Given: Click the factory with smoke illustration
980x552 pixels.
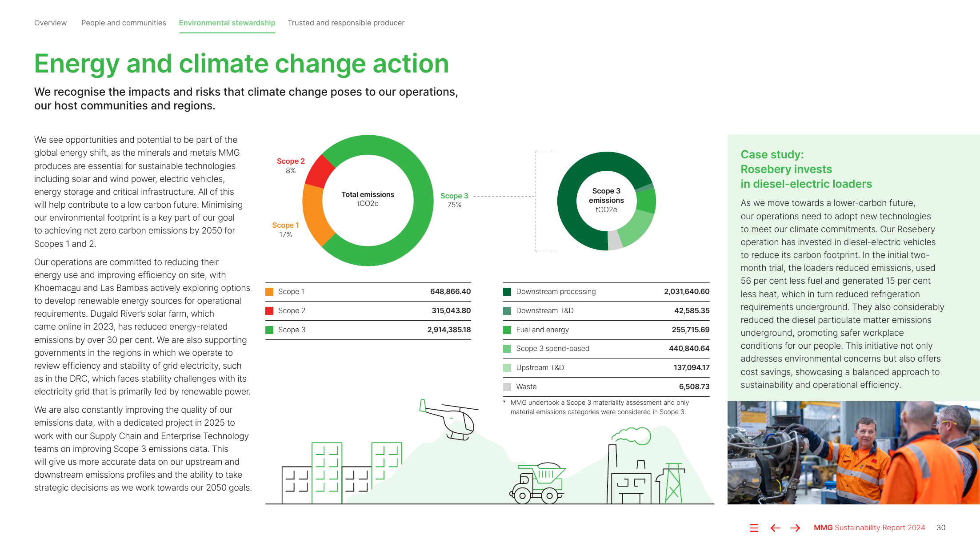Looking at the screenshot, I should [x=629, y=466].
